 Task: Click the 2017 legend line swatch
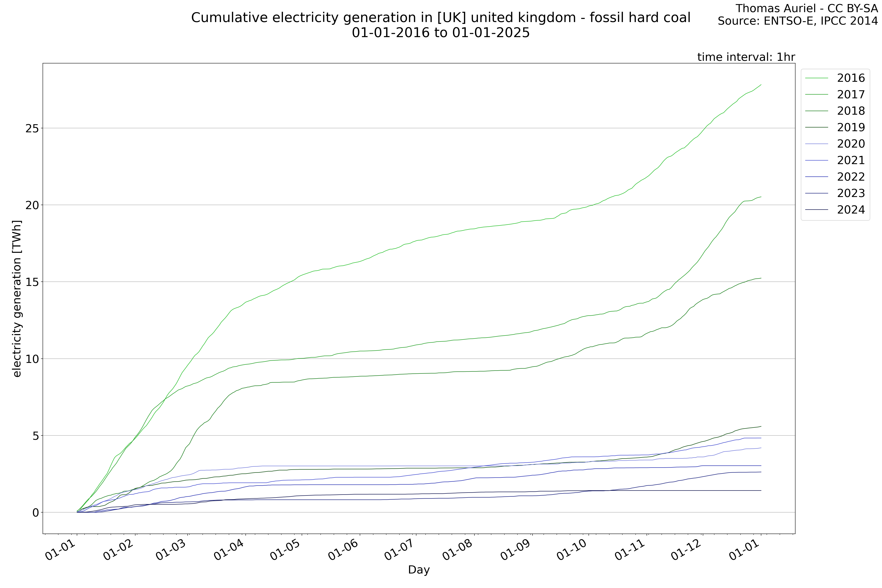click(x=816, y=94)
